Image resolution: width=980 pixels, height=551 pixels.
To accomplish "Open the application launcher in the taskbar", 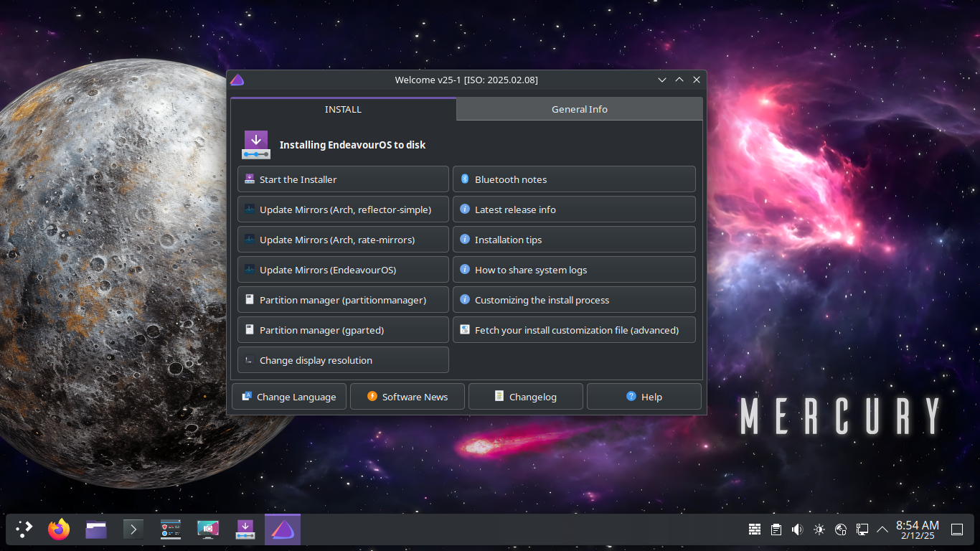I will tap(24, 529).
